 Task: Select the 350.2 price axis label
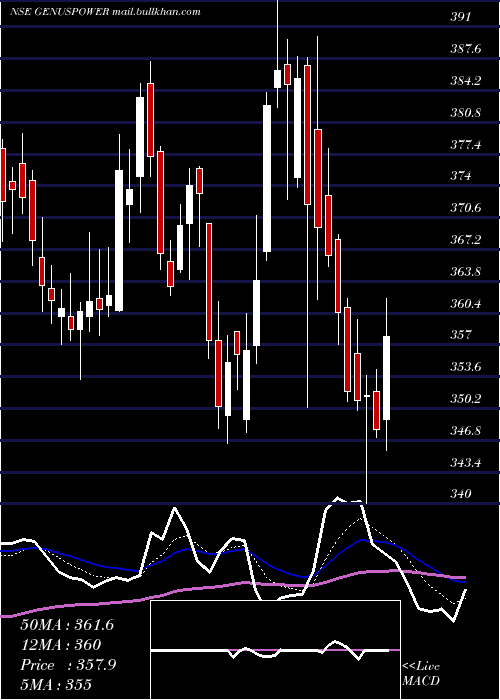[466, 399]
